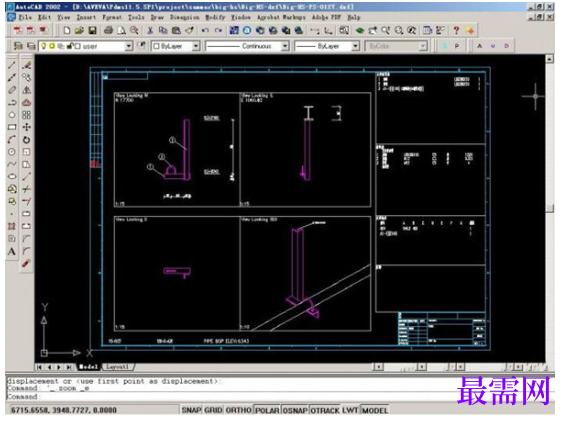Image resolution: width=569 pixels, height=422 pixels.
Task: Switch to the Model tab
Action: (88, 367)
